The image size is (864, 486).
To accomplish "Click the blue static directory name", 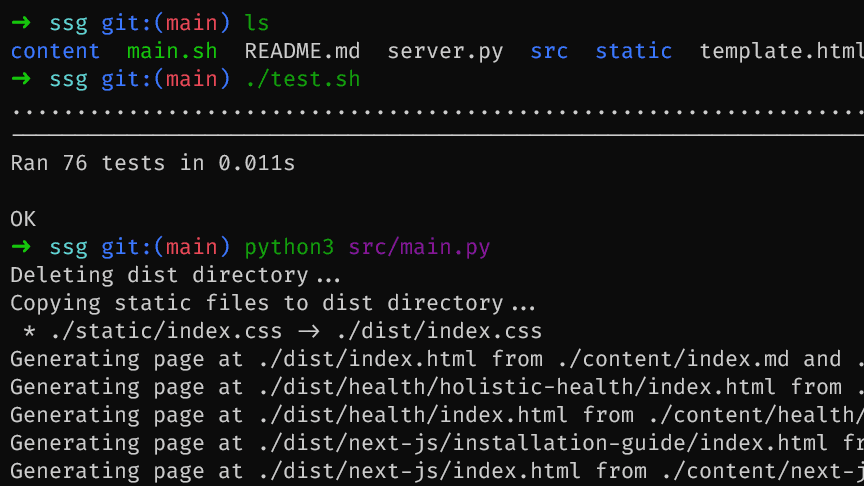I will point(633,51).
